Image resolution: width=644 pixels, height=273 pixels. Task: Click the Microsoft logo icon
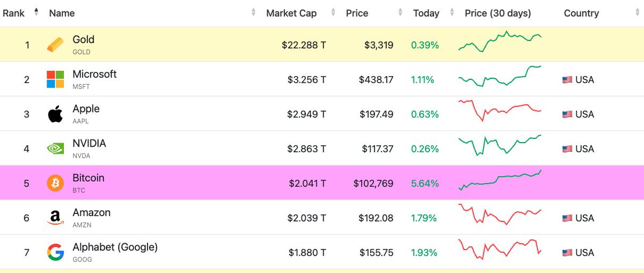click(x=55, y=79)
